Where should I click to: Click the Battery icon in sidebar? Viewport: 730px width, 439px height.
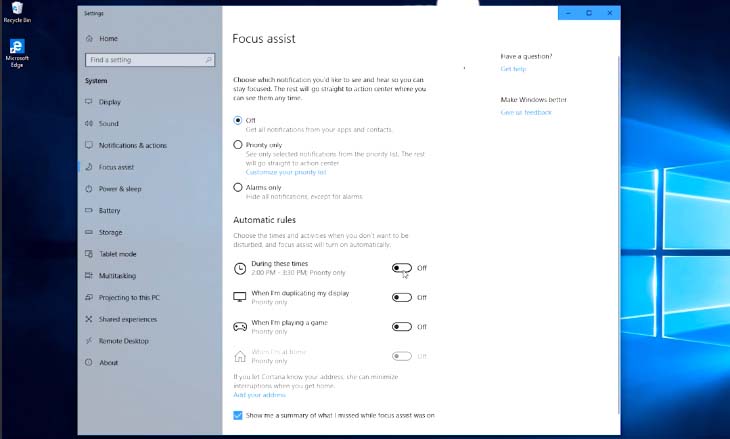tap(89, 210)
